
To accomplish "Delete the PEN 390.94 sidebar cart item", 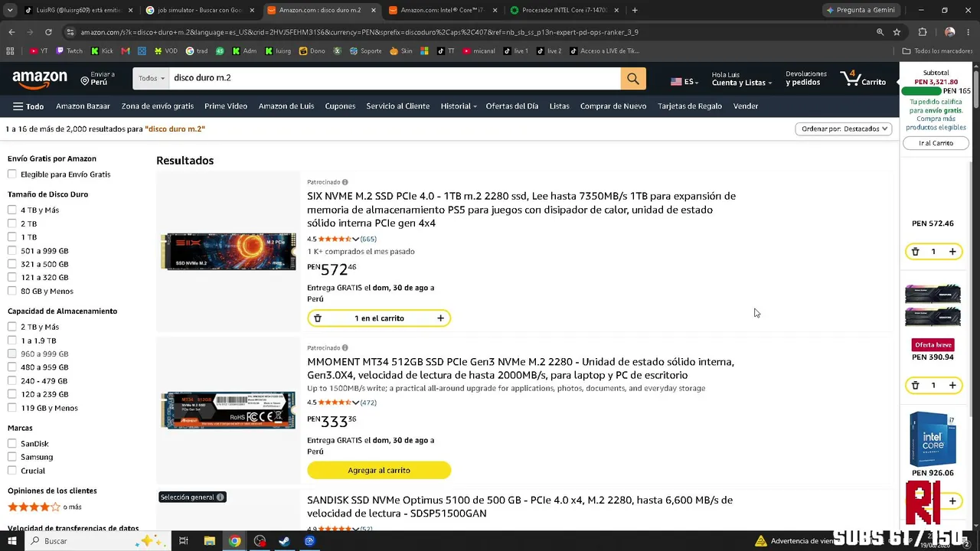I will pos(915,385).
